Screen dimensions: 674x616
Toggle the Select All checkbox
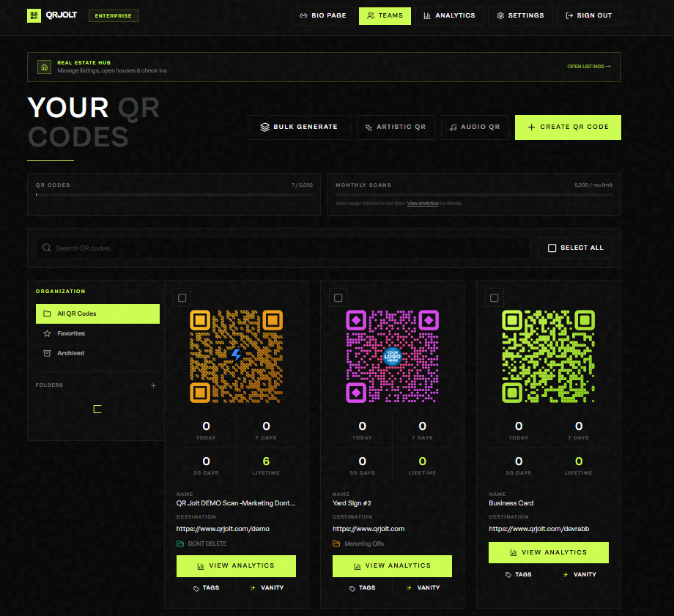(552, 248)
